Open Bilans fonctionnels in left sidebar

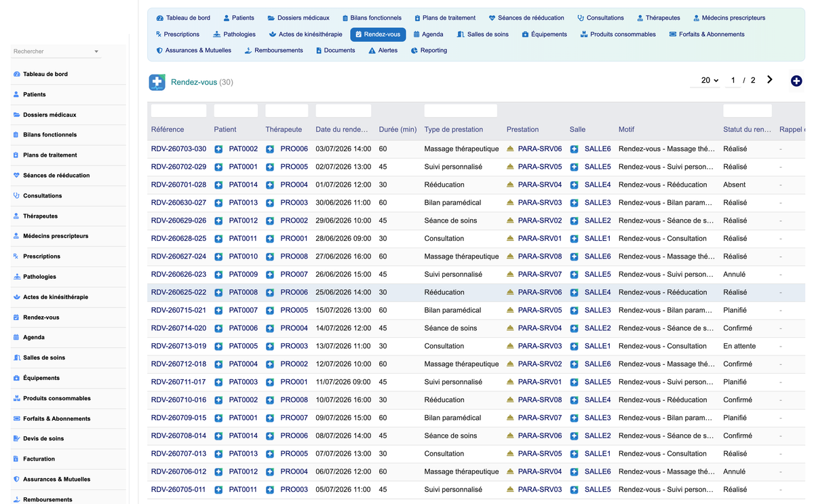[x=50, y=135]
